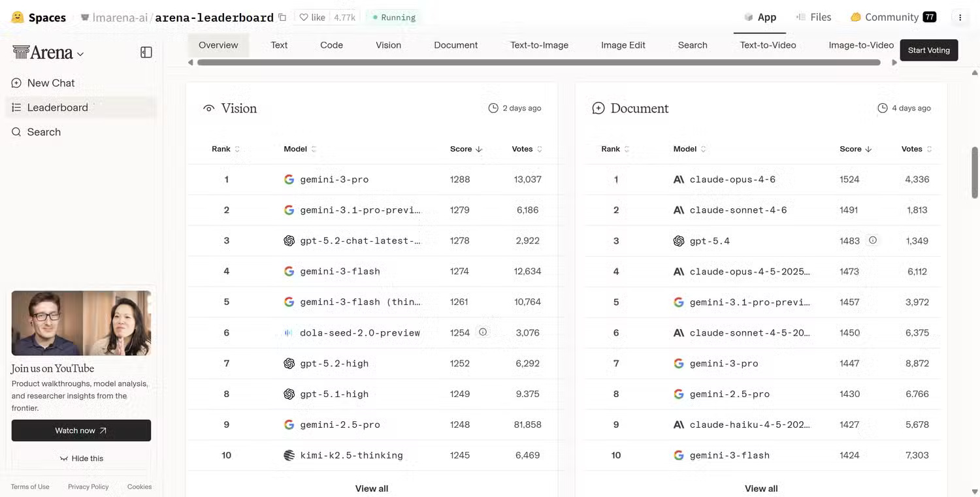Screen dimensions: 980x497
Task: Click info icon next to gpt-5.4 score
Action: click(872, 240)
